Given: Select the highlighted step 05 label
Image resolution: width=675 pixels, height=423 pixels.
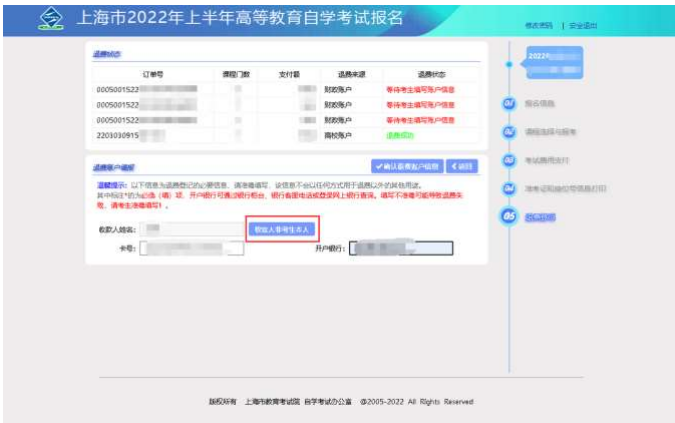Looking at the screenshot, I should pyautogui.click(x=540, y=217).
